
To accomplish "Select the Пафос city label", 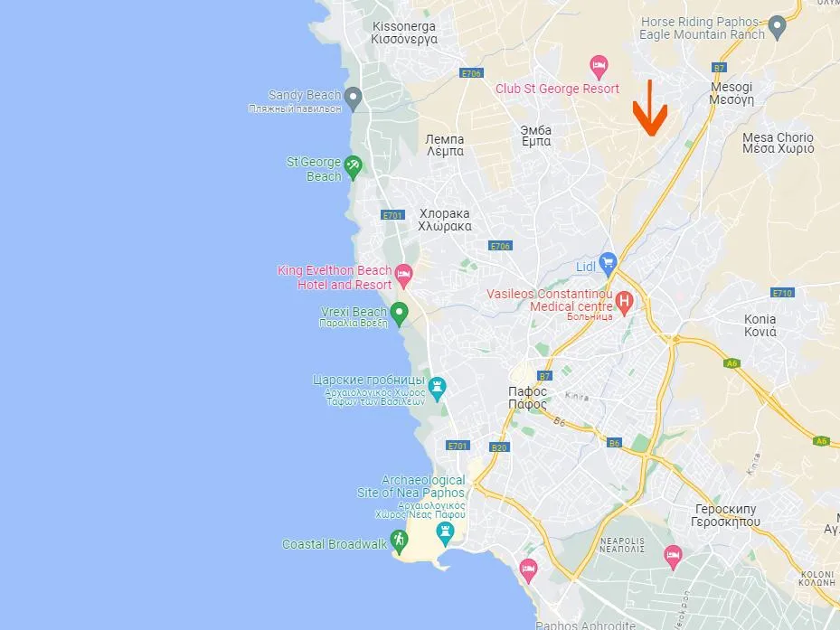I will (x=527, y=398).
